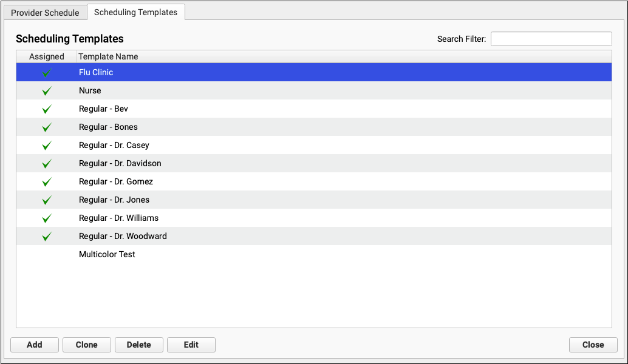The image size is (628, 364).
Task: Click the Regular - Bones assigned checkmark
Action: (47, 127)
